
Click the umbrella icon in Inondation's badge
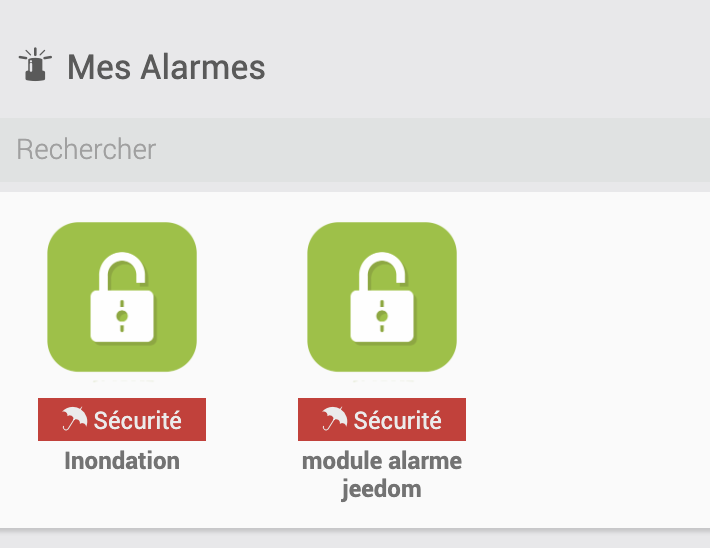click(x=74, y=420)
